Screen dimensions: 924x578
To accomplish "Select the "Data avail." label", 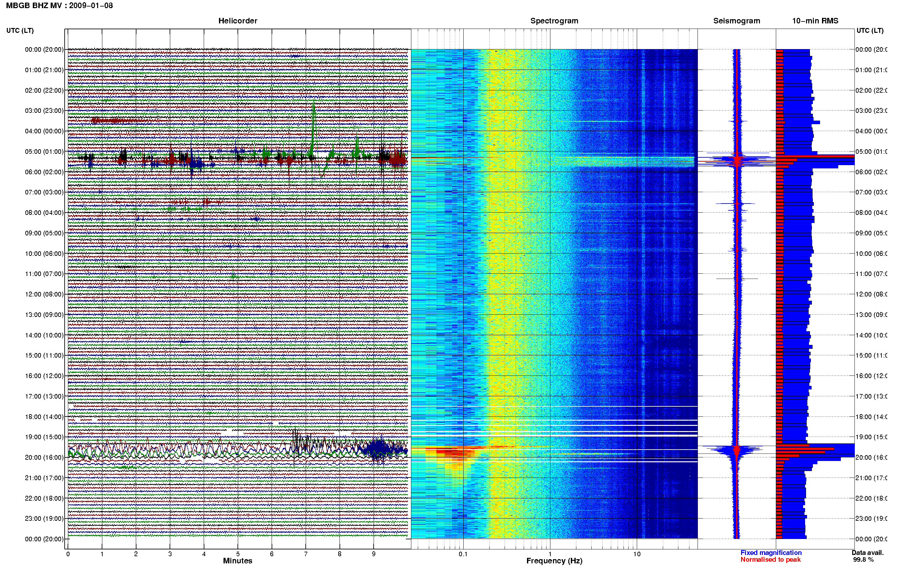I will (x=867, y=553).
